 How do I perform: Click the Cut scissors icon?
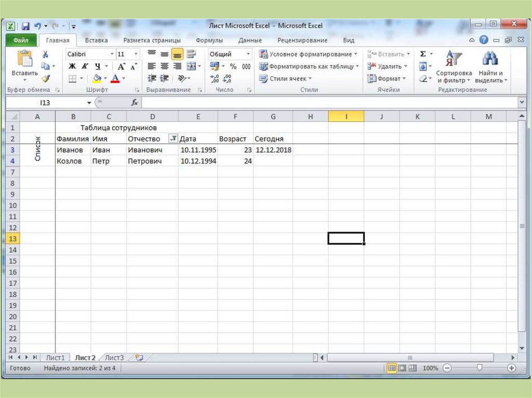point(46,54)
